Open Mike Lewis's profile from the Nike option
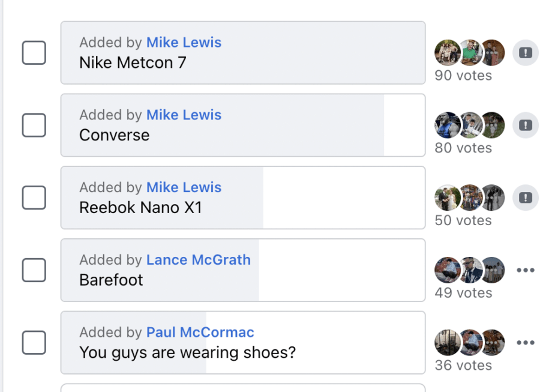This screenshot has height=392, width=552. (184, 42)
